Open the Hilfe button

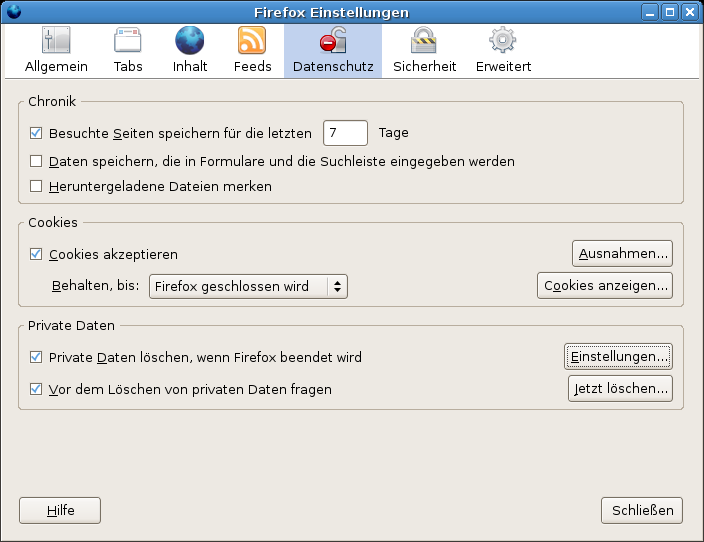pyautogui.click(x=60, y=510)
